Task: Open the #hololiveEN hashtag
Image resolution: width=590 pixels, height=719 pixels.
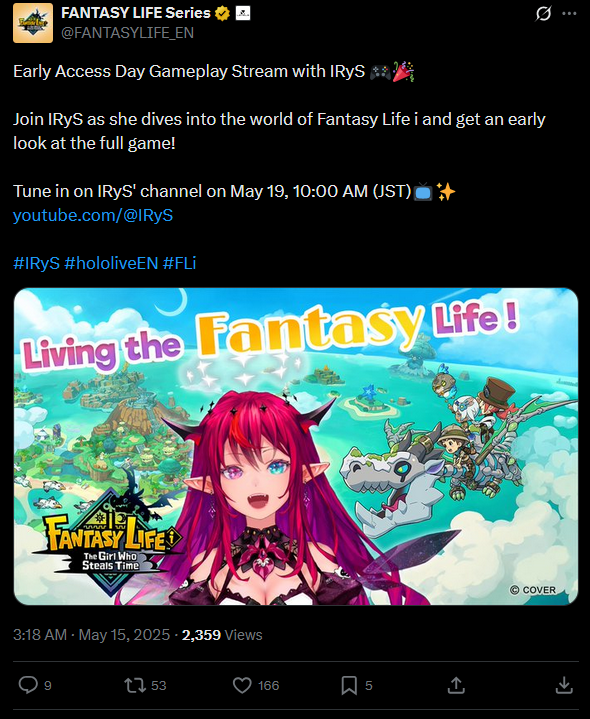Action: (x=111, y=263)
